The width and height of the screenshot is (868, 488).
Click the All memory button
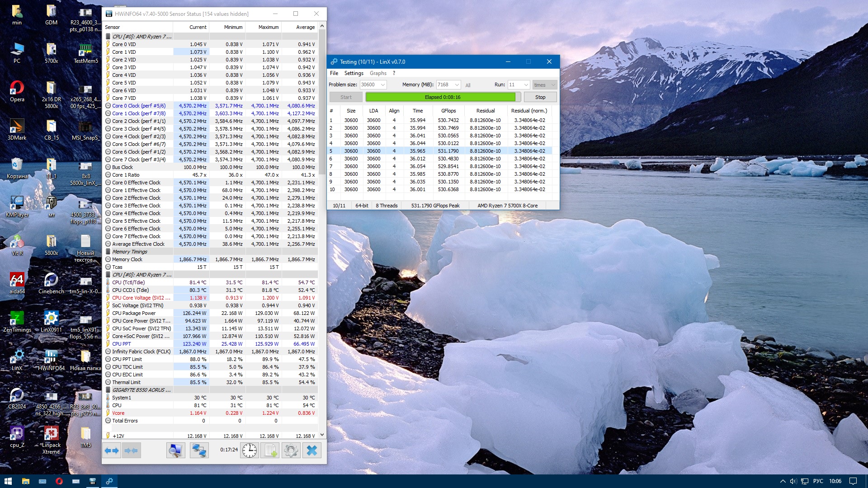coord(468,85)
